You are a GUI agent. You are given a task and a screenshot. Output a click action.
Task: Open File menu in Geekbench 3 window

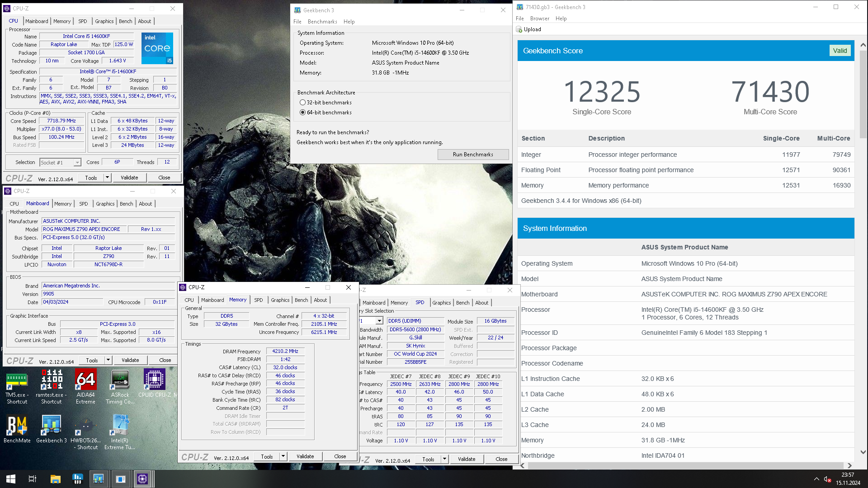tap(297, 22)
